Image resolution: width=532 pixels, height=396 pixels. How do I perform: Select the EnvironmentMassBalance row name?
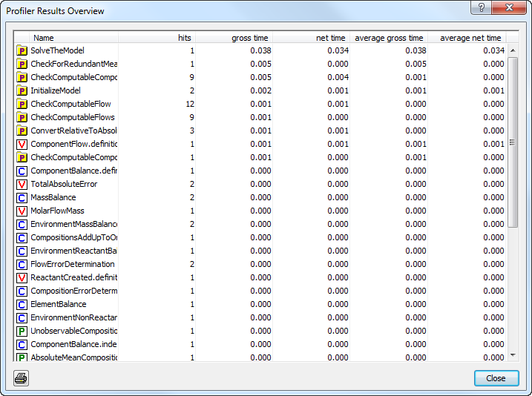(x=73, y=224)
